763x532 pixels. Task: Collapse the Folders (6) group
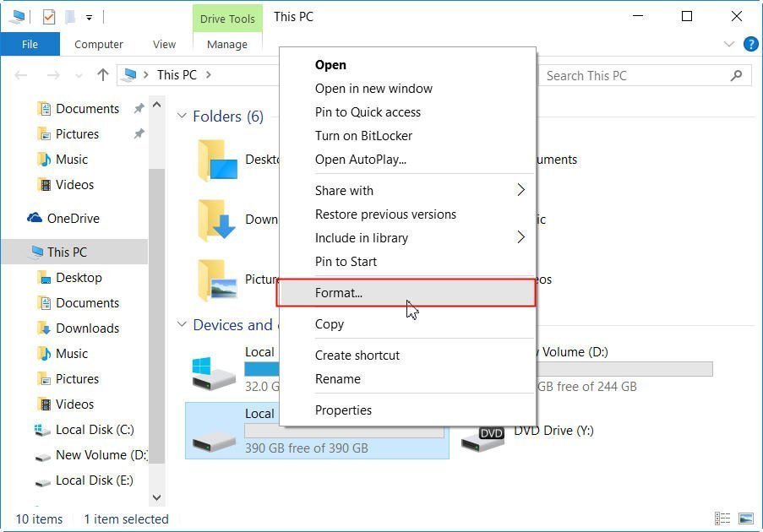click(182, 116)
